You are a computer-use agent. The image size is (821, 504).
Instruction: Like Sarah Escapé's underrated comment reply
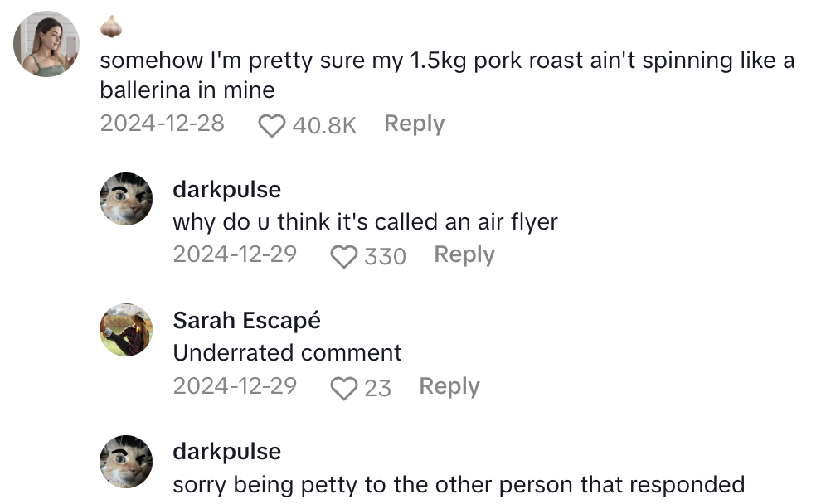click(x=346, y=387)
